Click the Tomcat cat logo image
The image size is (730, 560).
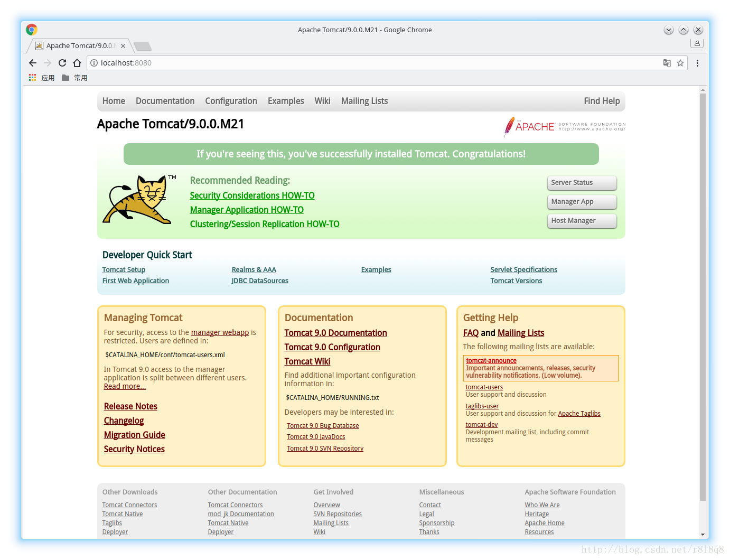pos(139,199)
